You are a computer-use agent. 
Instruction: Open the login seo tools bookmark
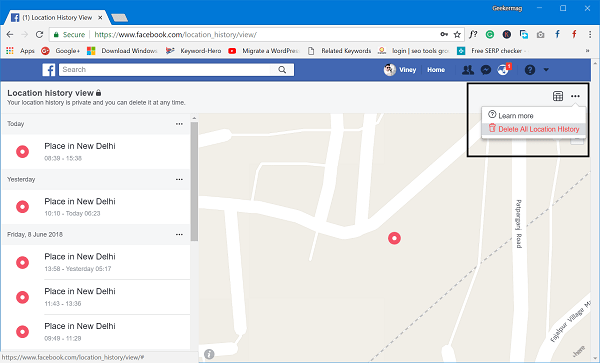pyautogui.click(x=413, y=51)
